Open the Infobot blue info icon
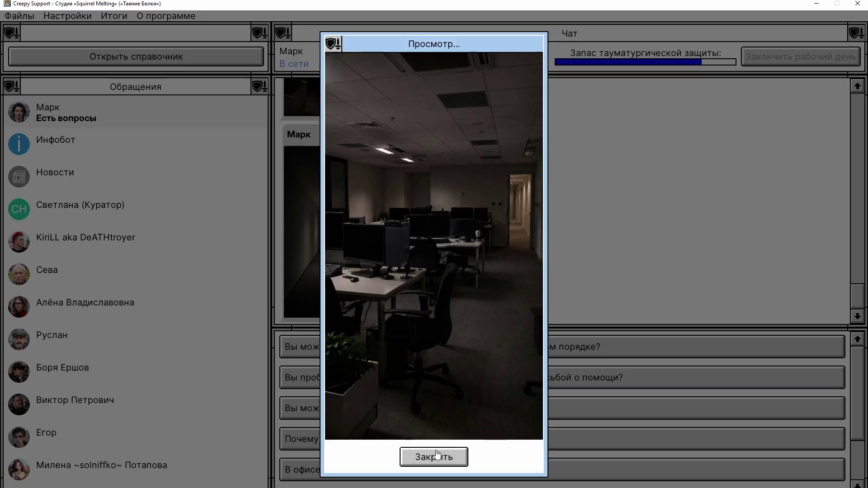 19,144
